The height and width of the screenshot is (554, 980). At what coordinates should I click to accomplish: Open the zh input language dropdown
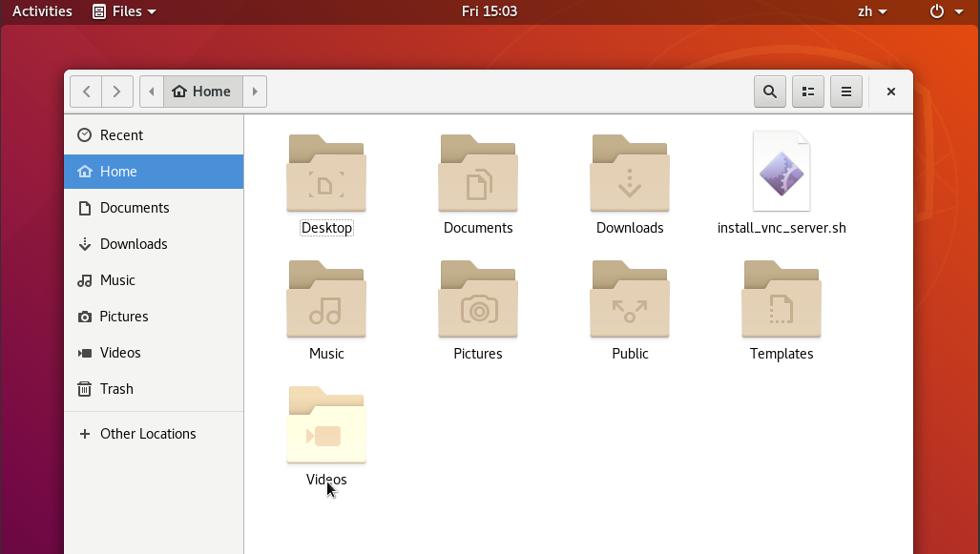pyautogui.click(x=872, y=11)
